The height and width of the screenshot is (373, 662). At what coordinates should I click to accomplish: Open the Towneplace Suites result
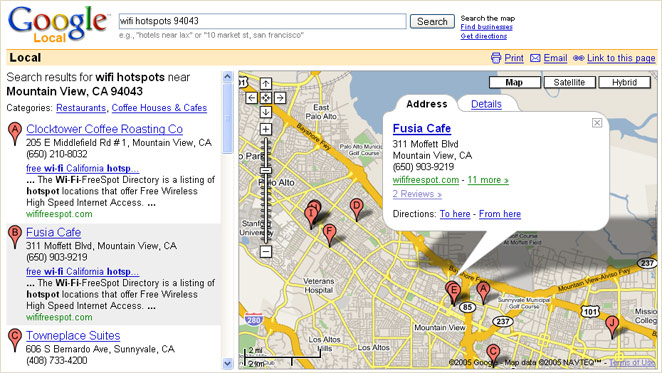(x=73, y=335)
